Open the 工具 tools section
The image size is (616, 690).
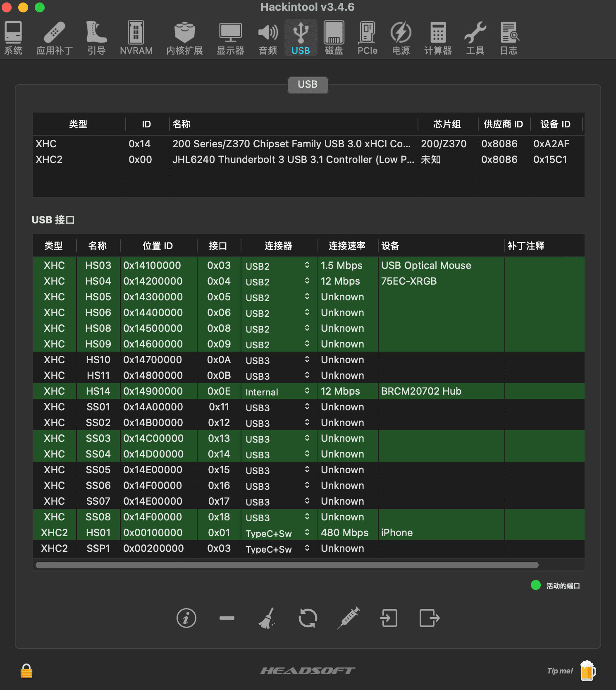475,38
